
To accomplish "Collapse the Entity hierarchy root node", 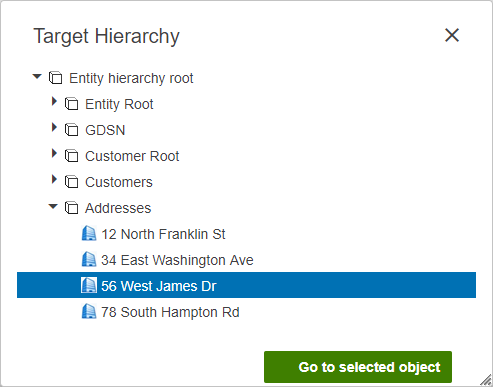I will (x=37, y=77).
